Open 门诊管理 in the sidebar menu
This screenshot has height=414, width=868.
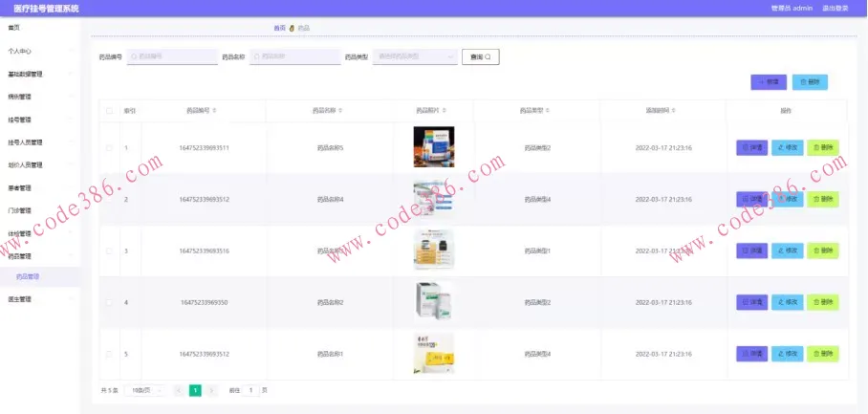click(40, 210)
